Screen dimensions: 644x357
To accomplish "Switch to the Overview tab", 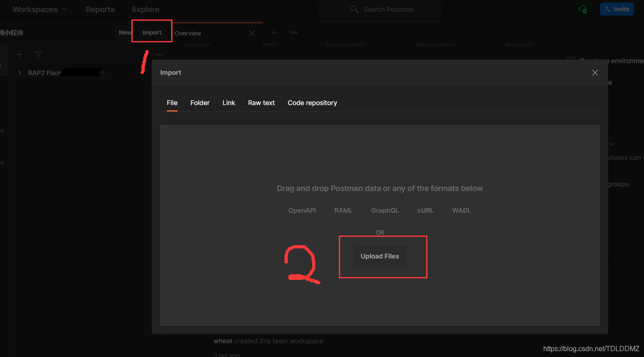I will (188, 33).
